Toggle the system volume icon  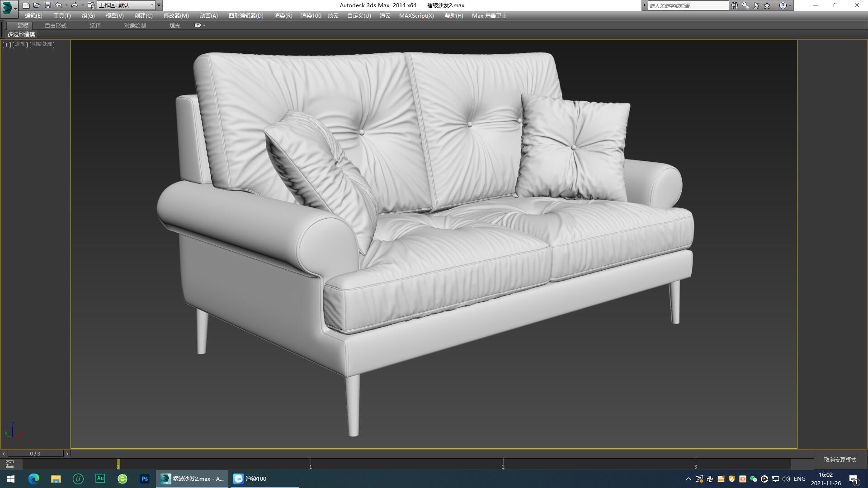[x=785, y=479]
